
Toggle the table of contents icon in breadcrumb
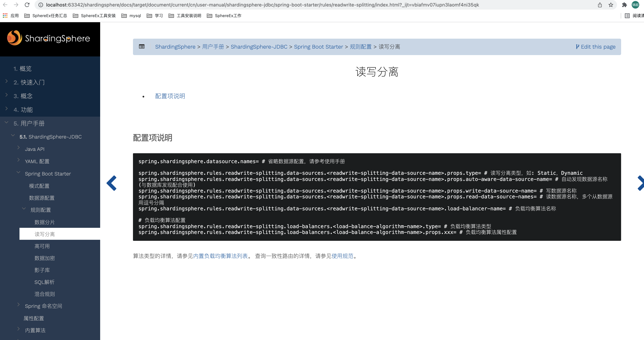(142, 47)
